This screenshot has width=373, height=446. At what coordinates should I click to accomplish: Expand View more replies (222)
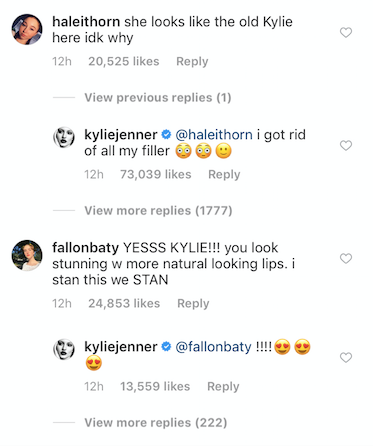(x=156, y=423)
